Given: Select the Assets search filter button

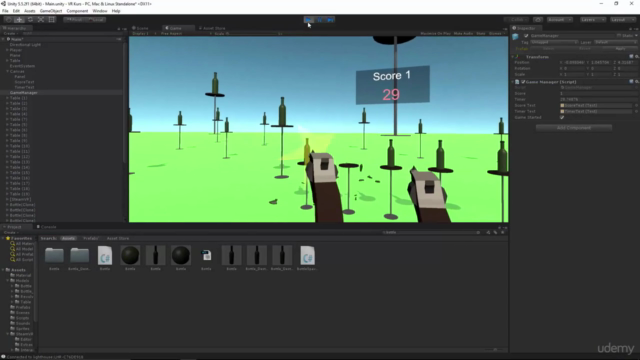Looking at the screenshot, I should point(68,238).
